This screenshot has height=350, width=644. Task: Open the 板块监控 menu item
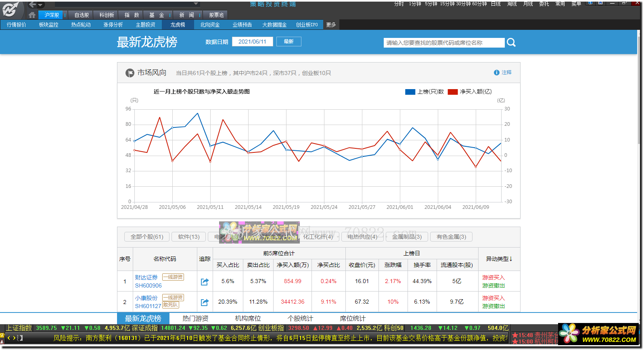tap(49, 25)
